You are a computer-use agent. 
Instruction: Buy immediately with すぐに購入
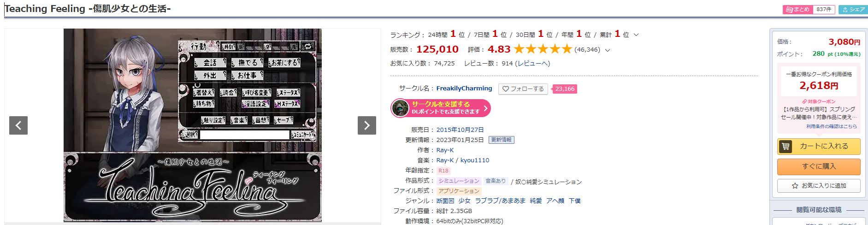click(819, 166)
